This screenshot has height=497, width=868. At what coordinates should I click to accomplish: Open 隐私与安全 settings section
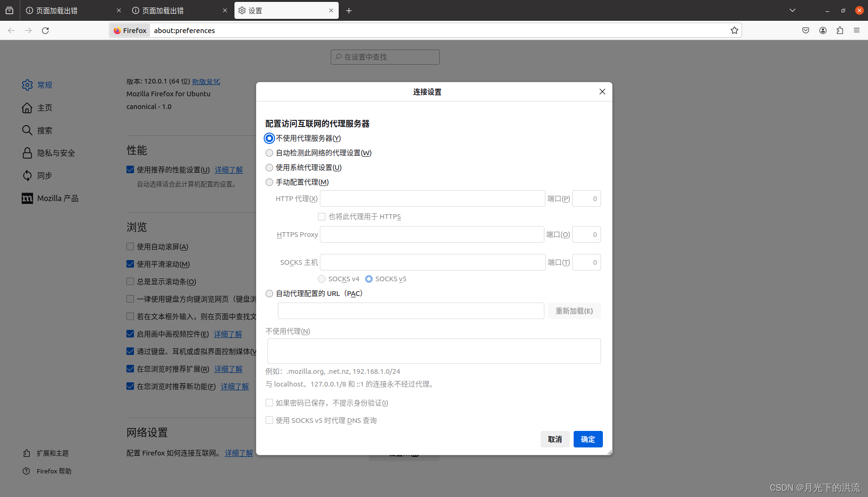click(x=56, y=152)
